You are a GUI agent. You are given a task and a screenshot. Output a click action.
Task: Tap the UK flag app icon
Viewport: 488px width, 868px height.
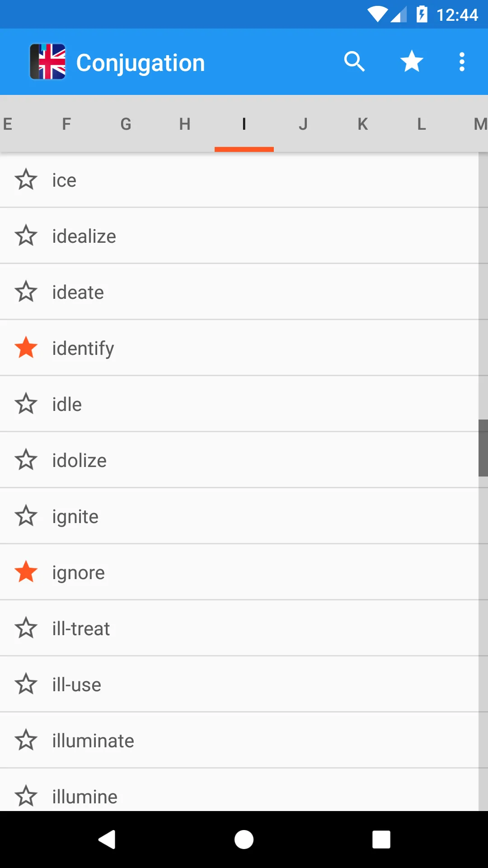tap(48, 61)
